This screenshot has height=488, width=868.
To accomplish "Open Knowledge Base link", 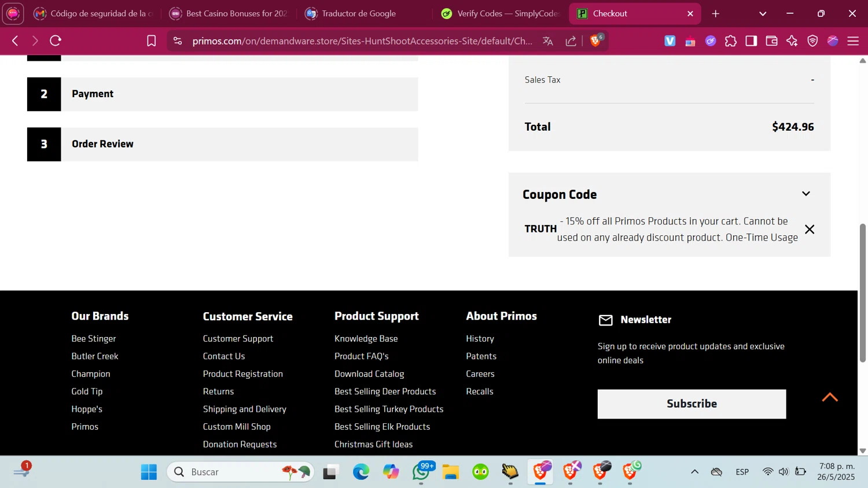I will [x=366, y=338].
